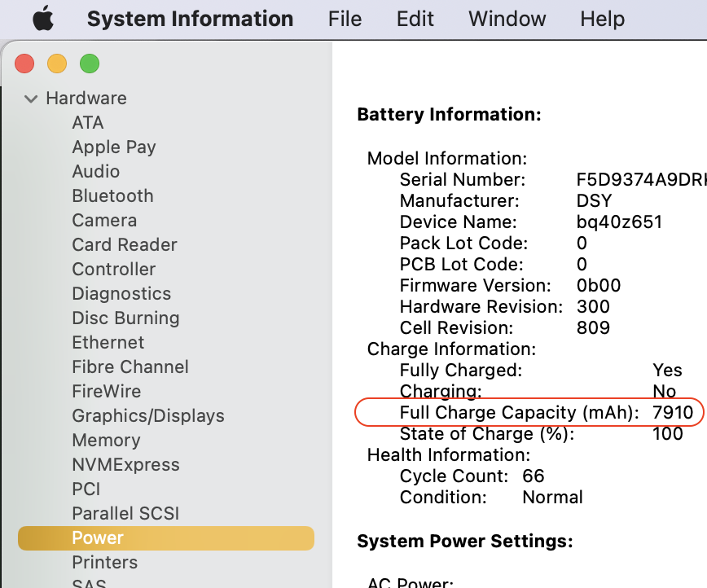The height and width of the screenshot is (588, 707).
Task: Select the Hardware category heading
Action: tap(86, 99)
